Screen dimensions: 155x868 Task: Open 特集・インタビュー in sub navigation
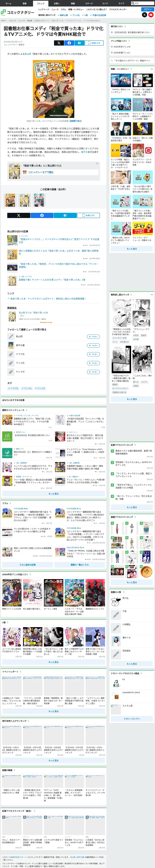(76, 9)
